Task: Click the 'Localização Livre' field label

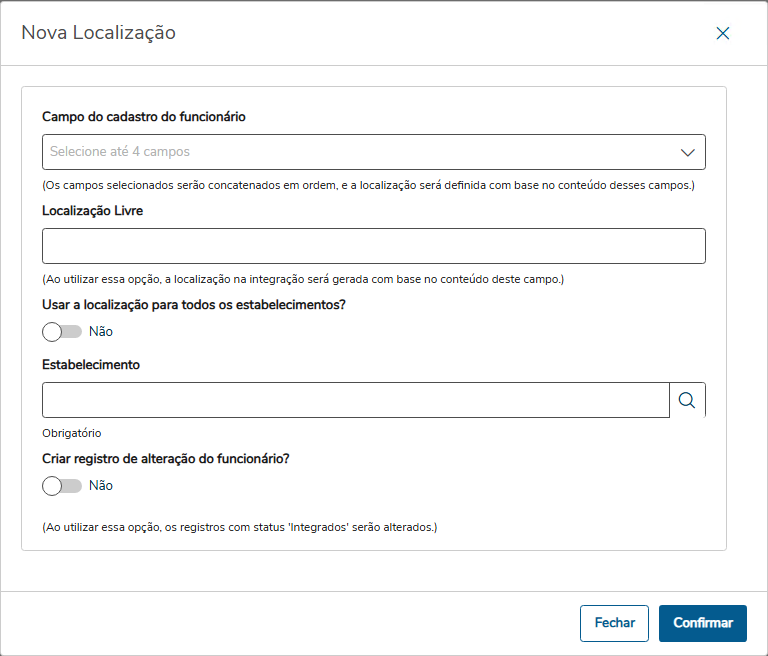Action: [x=100, y=211]
